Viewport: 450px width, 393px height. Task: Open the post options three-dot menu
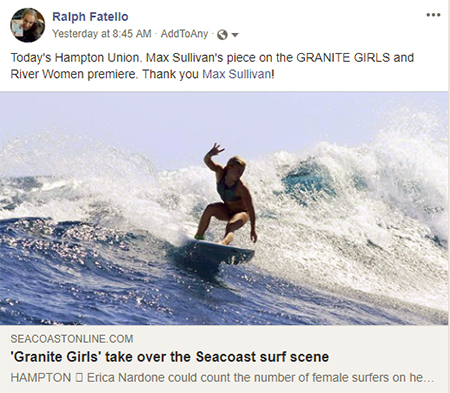[433, 15]
